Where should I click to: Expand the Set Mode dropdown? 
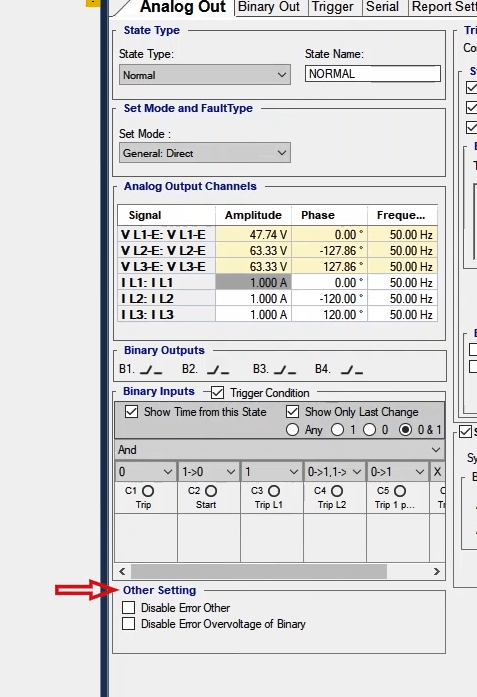pyautogui.click(x=205, y=153)
